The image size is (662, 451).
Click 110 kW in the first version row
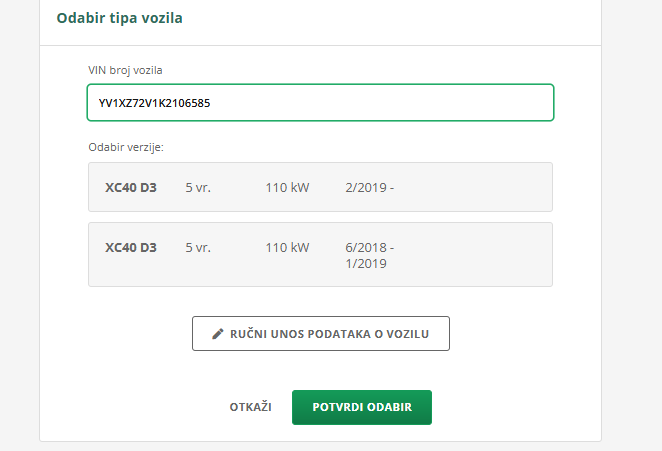tap(287, 187)
